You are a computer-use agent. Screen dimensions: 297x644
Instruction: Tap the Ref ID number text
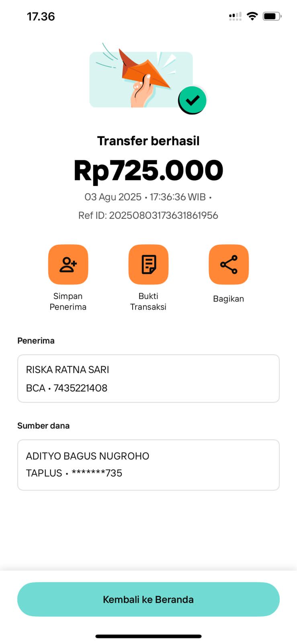(163, 215)
